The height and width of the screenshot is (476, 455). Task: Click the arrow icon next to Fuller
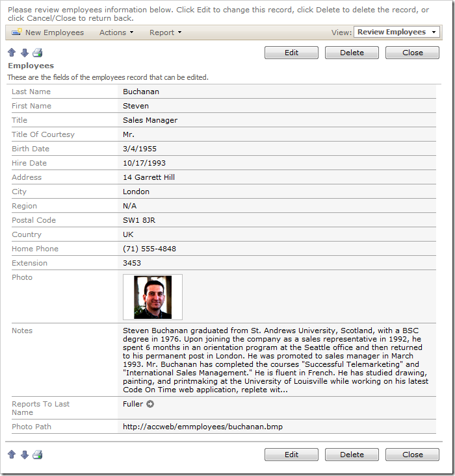point(150,404)
